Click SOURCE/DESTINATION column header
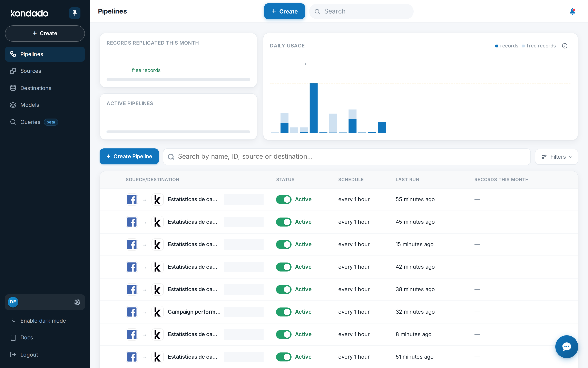Screen dimensions: 588x368 (x=152, y=180)
